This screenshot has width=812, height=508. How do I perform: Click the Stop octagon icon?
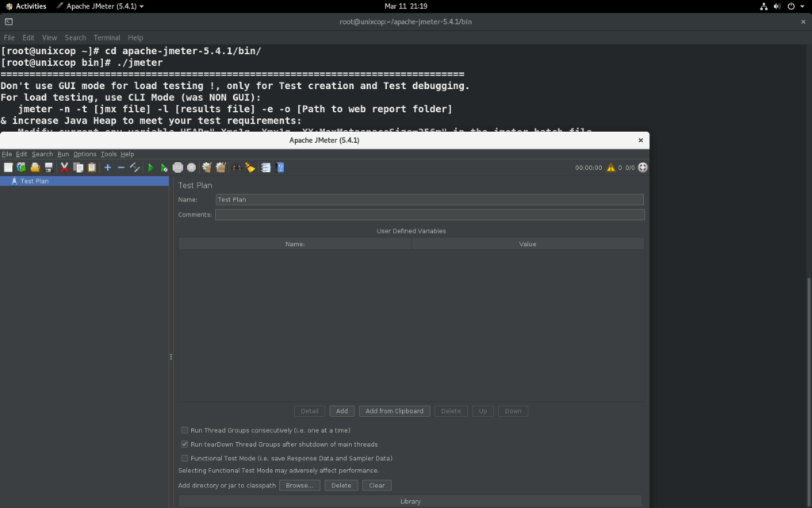click(x=178, y=167)
